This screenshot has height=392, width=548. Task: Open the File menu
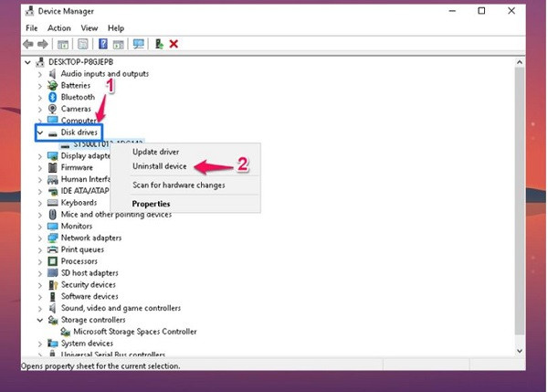tap(31, 28)
